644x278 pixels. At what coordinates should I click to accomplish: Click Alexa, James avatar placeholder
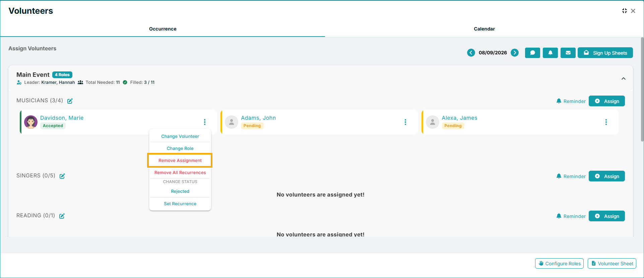pos(433,122)
